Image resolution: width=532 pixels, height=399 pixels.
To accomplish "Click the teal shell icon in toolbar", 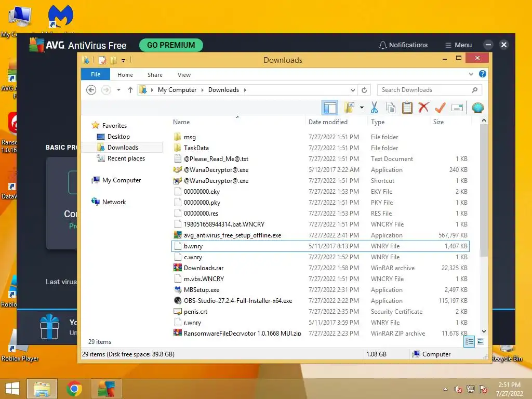I will point(478,108).
